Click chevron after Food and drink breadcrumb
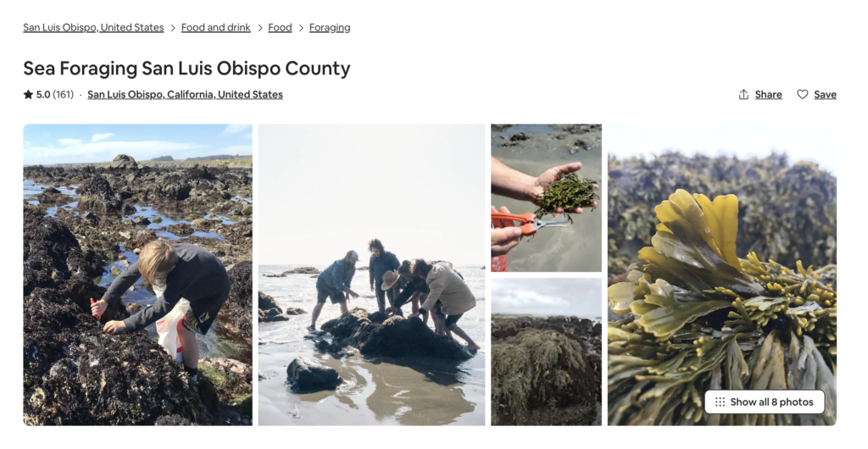This screenshot has height=449, width=868. tap(259, 28)
